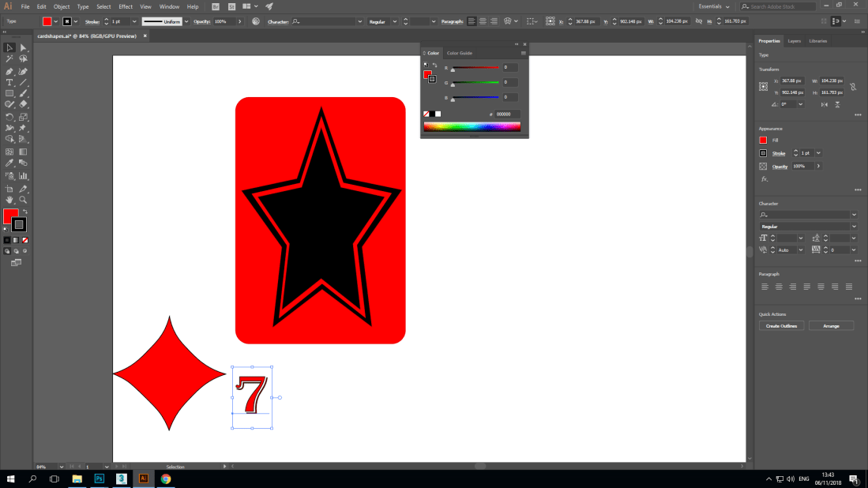Select the Paintbrush tool
This screenshot has height=488, width=868.
23,92
